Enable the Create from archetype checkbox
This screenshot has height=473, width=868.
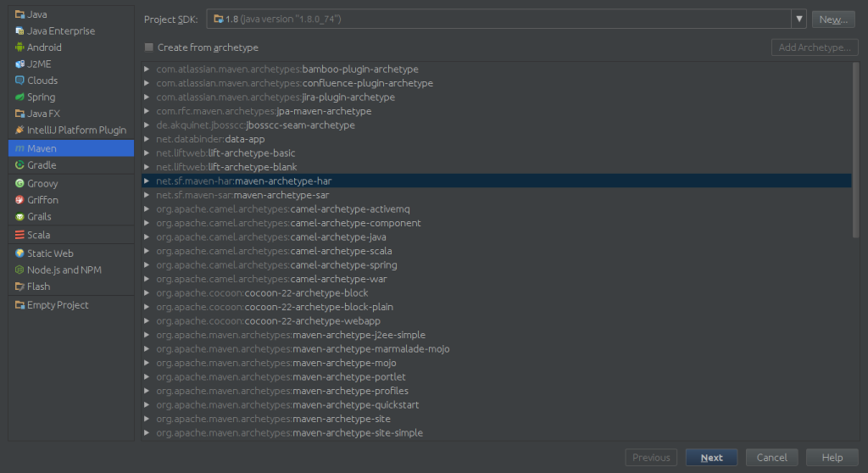point(149,47)
